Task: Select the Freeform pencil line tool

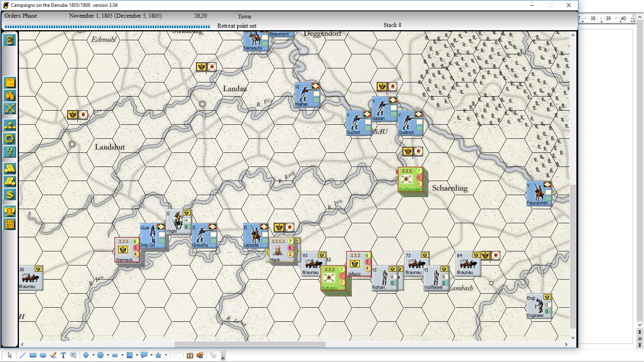Action: tap(53, 355)
